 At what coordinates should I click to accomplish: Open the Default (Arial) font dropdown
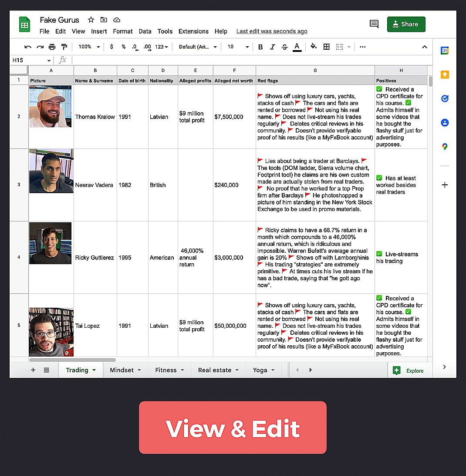coord(198,47)
